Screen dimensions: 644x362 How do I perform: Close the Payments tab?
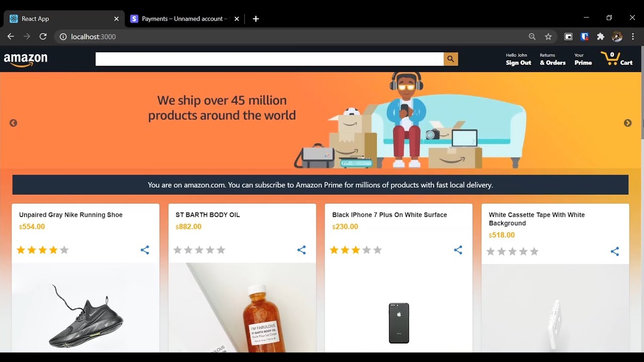tap(236, 19)
